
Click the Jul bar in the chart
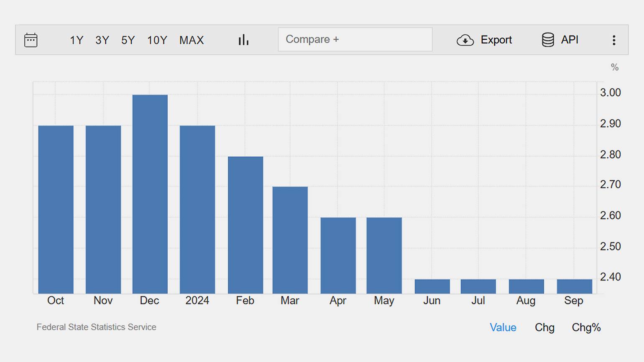pyautogui.click(x=478, y=286)
